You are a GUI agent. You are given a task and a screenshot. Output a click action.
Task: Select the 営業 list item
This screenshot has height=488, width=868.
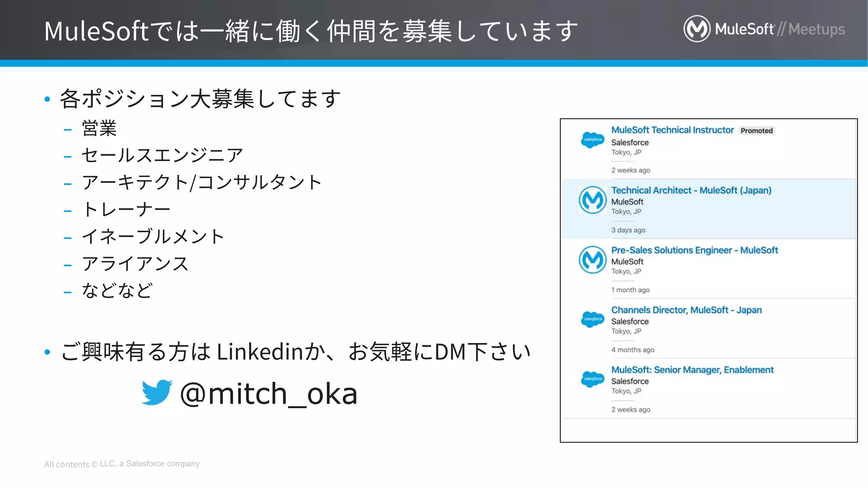point(99,128)
